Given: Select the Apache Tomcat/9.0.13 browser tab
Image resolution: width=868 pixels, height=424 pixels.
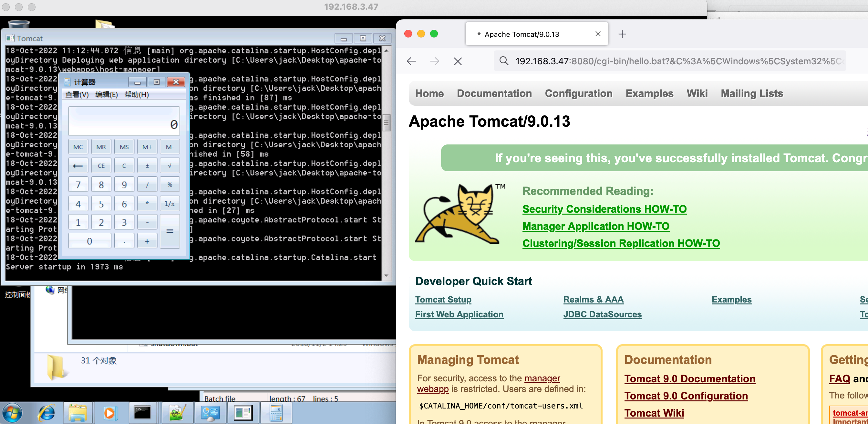Looking at the screenshot, I should (521, 34).
